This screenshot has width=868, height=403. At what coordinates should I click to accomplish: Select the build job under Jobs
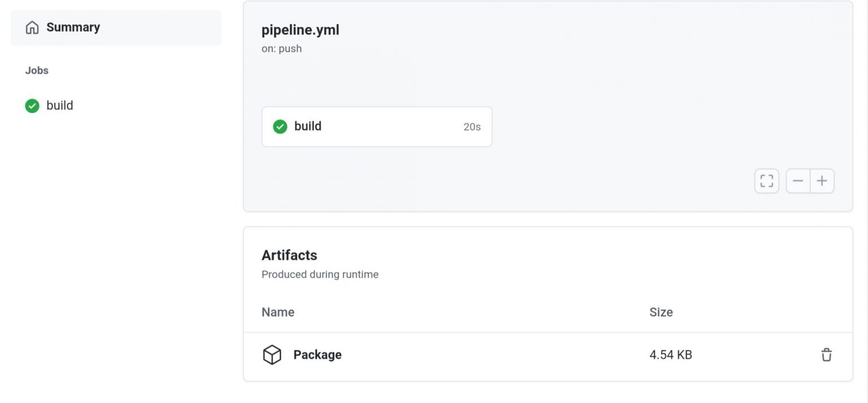tap(59, 105)
